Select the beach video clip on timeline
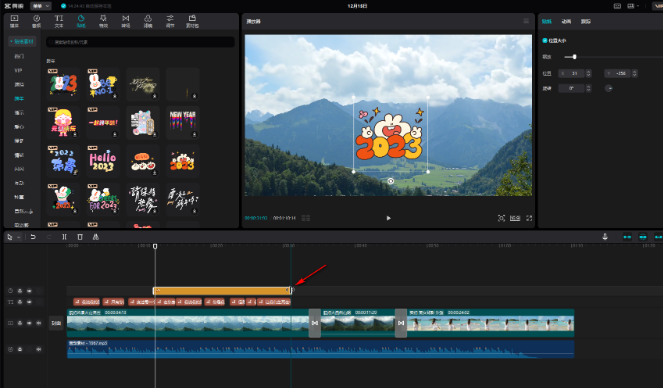Image resolution: width=663 pixels, height=388 pixels. pyautogui.click(x=490, y=323)
